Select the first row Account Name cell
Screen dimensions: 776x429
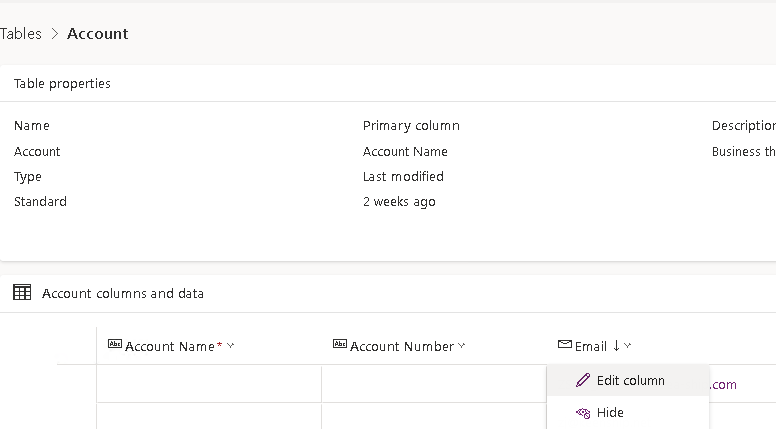208,384
